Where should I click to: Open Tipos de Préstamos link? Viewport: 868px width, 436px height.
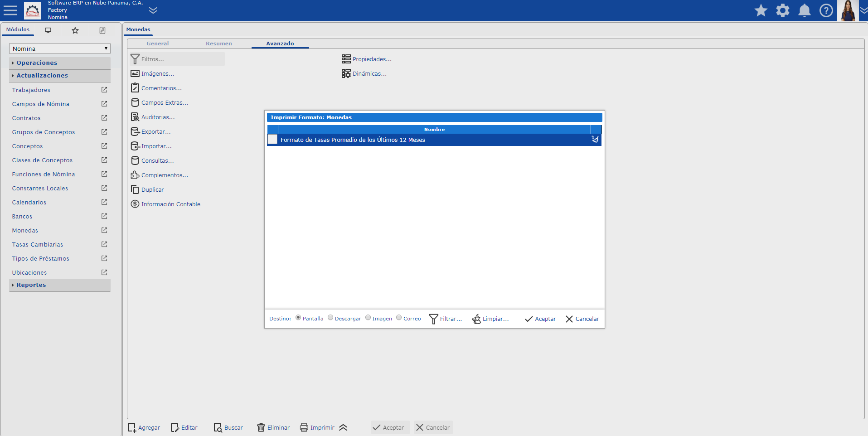41,259
